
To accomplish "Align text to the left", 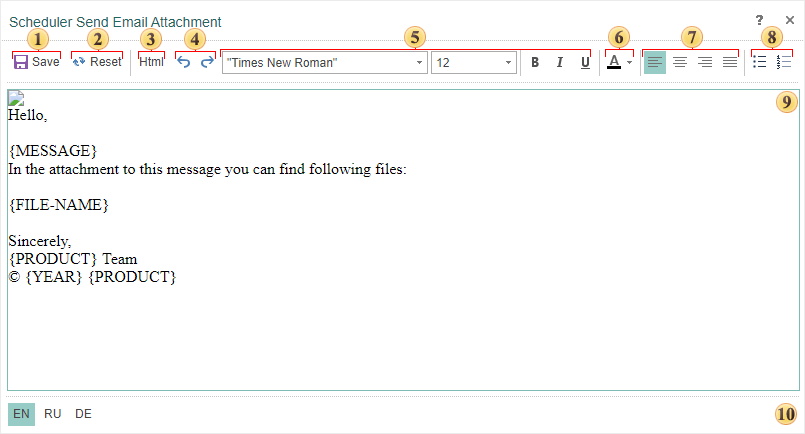I will pos(654,63).
